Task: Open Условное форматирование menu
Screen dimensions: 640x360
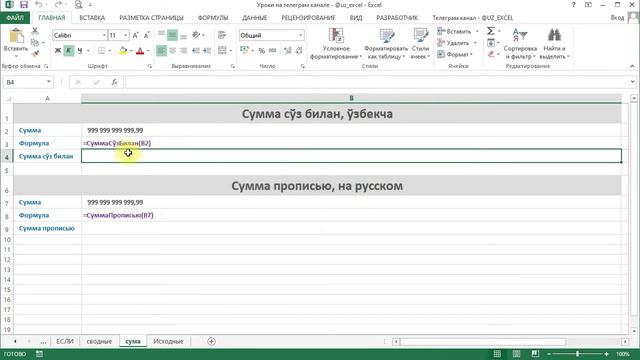Action: [336, 44]
